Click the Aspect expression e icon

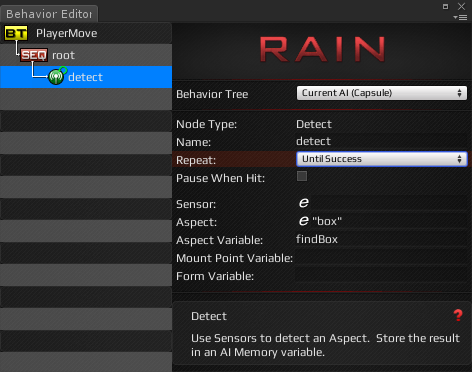(x=303, y=220)
